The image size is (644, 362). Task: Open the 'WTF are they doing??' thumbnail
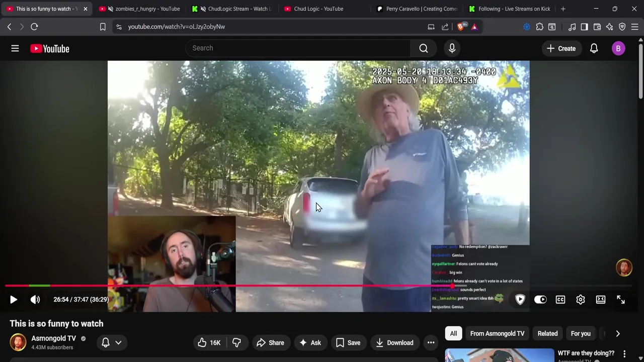click(500, 355)
